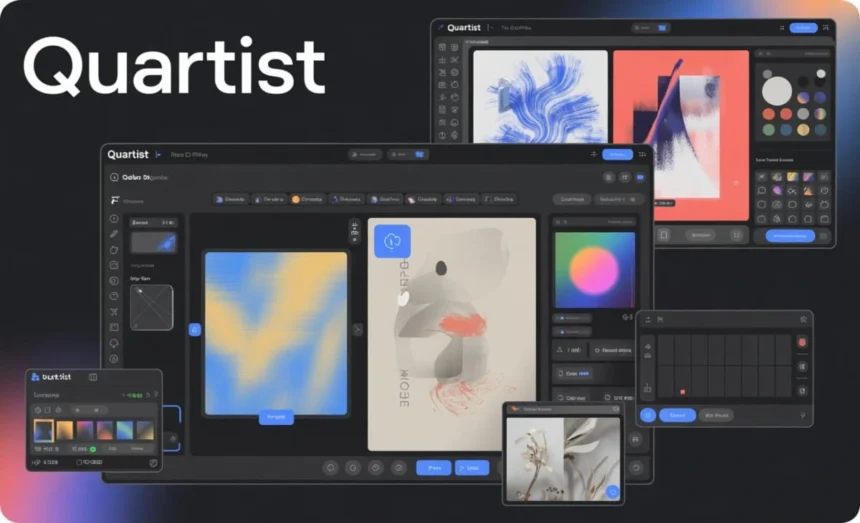Toggle the blue switch in main window title bar
The height and width of the screenshot is (523, 860).
pyautogui.click(x=420, y=155)
